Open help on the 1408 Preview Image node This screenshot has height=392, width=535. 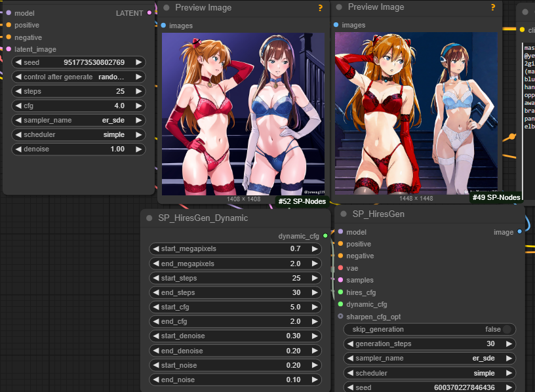(321, 7)
